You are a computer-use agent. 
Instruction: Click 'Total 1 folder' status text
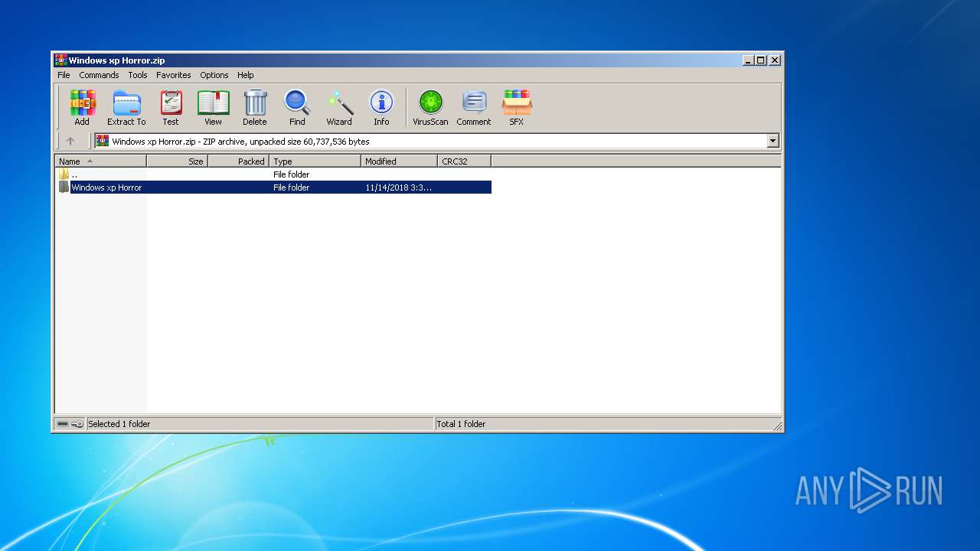[461, 424]
